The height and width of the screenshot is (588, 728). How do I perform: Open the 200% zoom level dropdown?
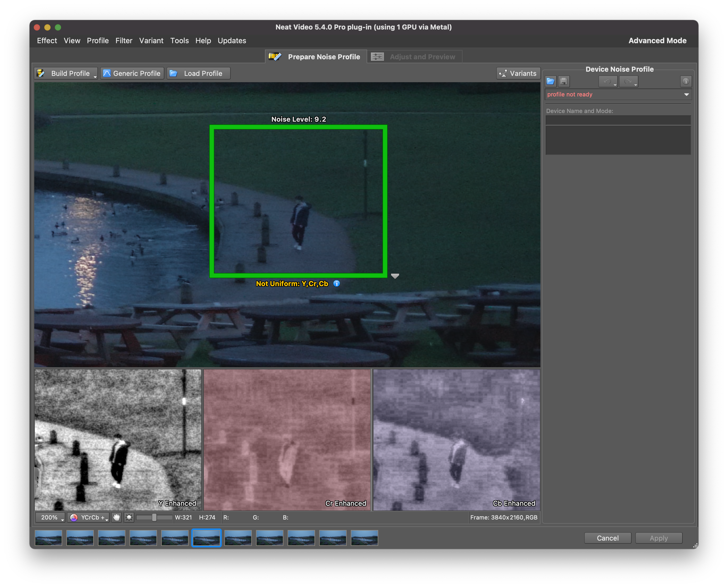click(50, 517)
